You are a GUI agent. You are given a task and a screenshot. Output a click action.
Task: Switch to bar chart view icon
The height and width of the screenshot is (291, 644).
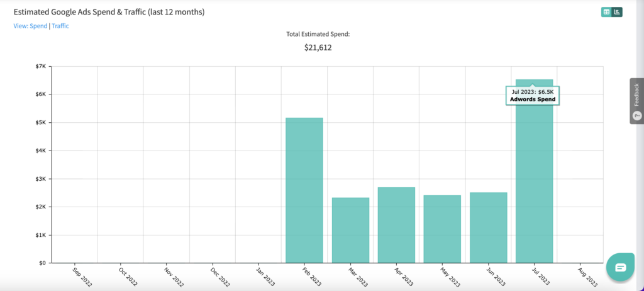617,13
